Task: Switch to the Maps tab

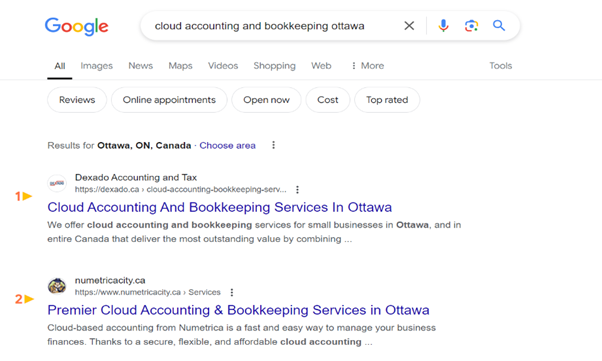Action: click(180, 66)
